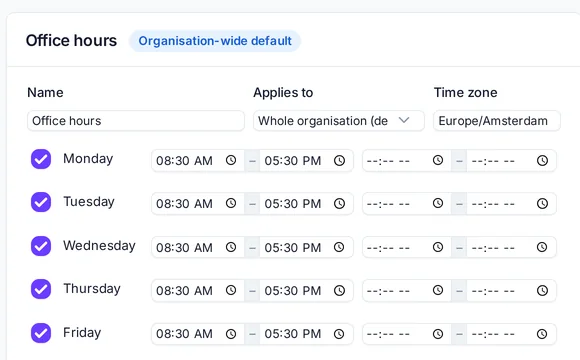The height and width of the screenshot is (360, 580).
Task: Uncheck the Tuesday checkbox
Action: [41, 202]
